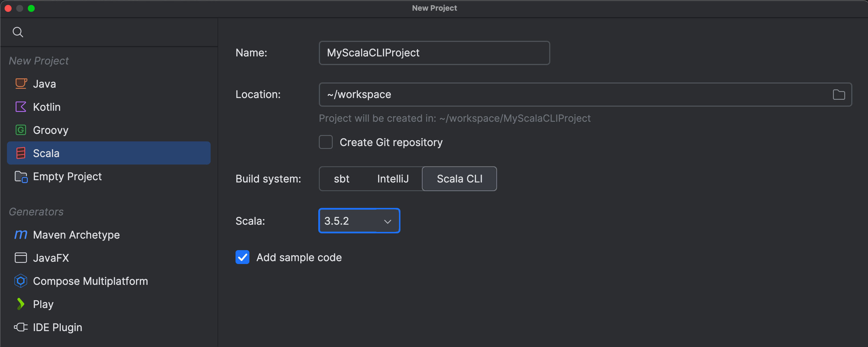Select the Scala CLI build system tab
This screenshot has width=868, height=347.
coord(459,178)
